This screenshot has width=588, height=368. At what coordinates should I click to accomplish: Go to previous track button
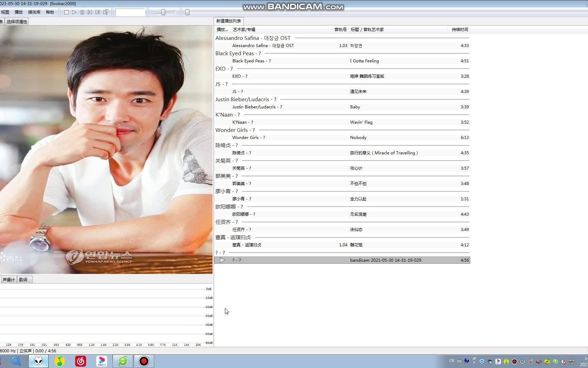click(90, 12)
